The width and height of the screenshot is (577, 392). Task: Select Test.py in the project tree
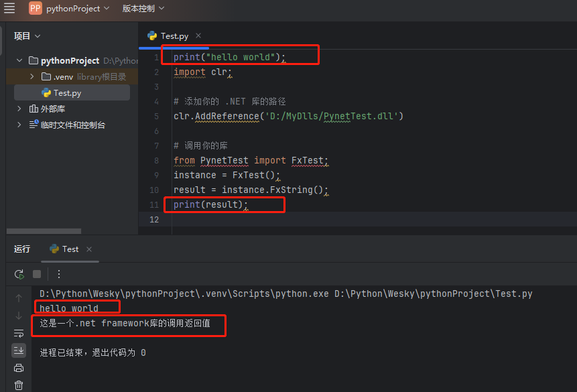pyautogui.click(x=67, y=92)
